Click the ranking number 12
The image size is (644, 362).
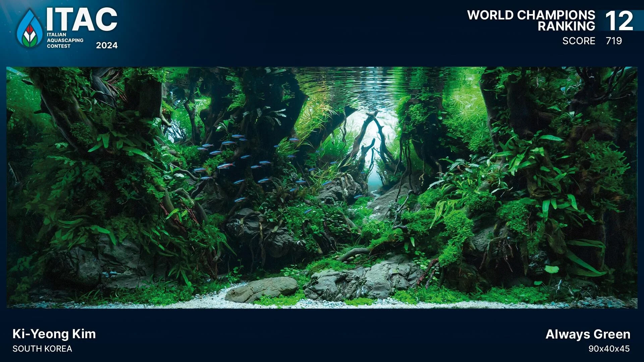click(619, 21)
